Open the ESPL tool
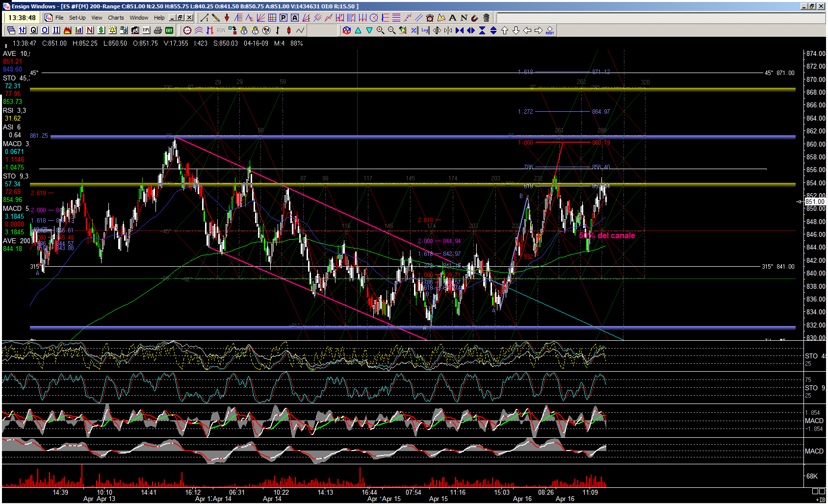This screenshot has width=828, height=504. point(146,30)
